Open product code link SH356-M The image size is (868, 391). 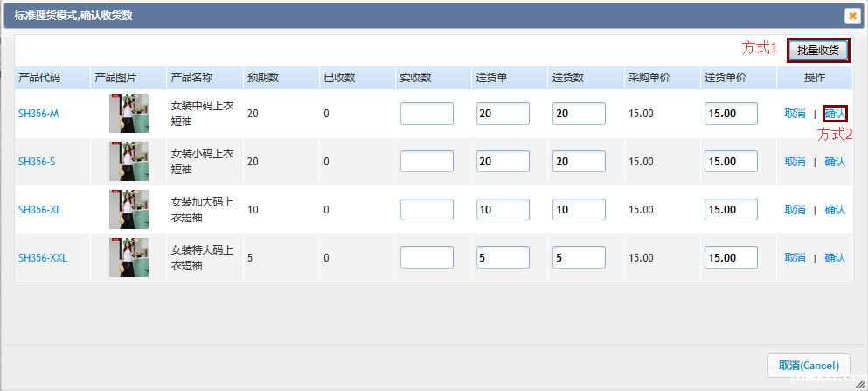coord(38,114)
